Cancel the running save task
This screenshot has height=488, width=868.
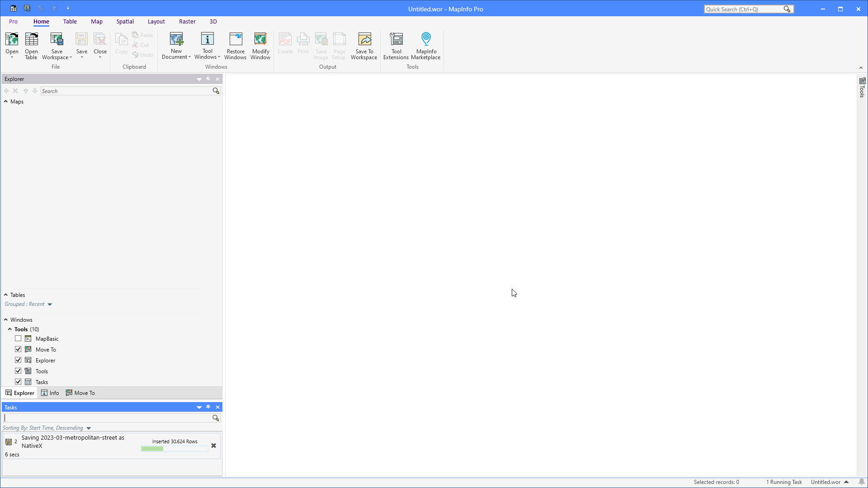[x=213, y=446]
